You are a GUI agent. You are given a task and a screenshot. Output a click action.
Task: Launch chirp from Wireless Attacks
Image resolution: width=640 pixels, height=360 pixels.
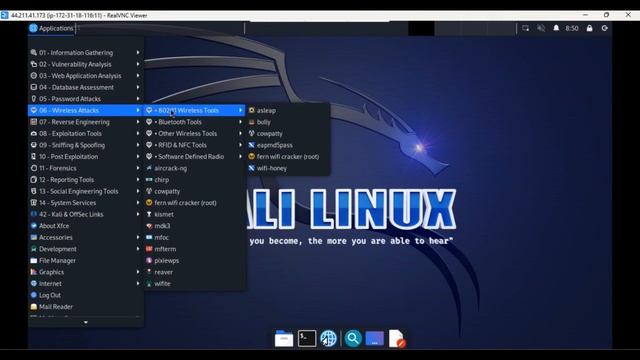tap(194, 180)
